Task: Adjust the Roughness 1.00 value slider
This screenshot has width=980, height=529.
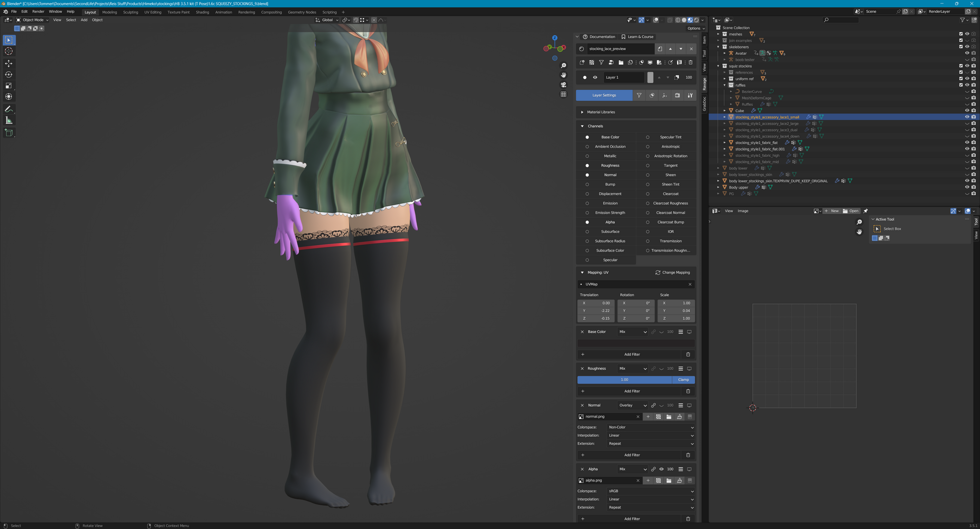Action: coord(624,380)
